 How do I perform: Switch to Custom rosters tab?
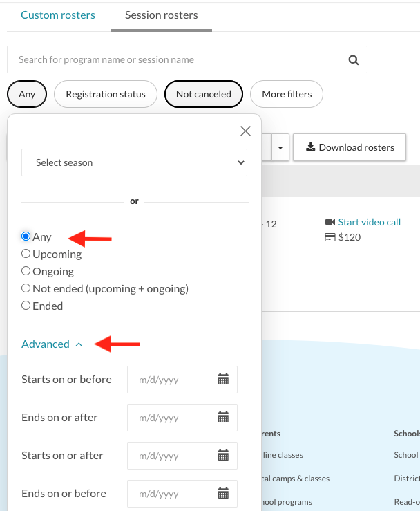click(58, 15)
